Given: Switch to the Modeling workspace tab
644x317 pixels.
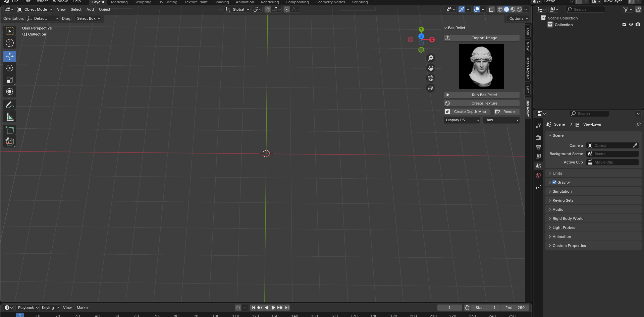Looking at the screenshot, I should 119,2.
